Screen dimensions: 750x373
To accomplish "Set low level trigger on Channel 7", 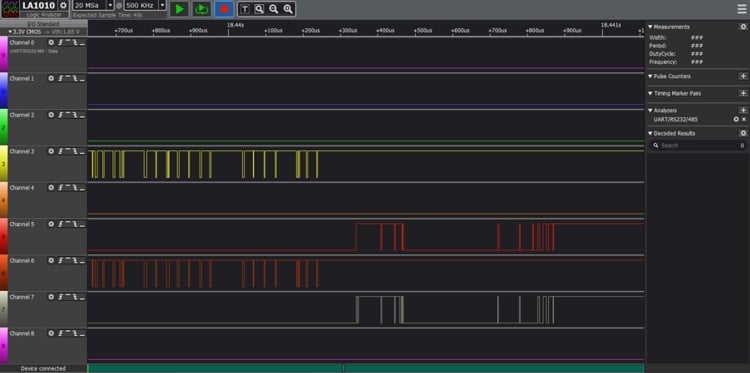I will click(x=82, y=297).
